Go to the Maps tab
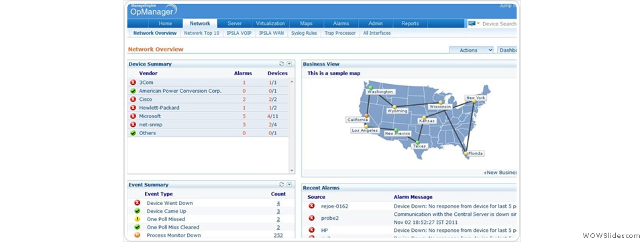This screenshot has height=242, width=644. (307, 24)
